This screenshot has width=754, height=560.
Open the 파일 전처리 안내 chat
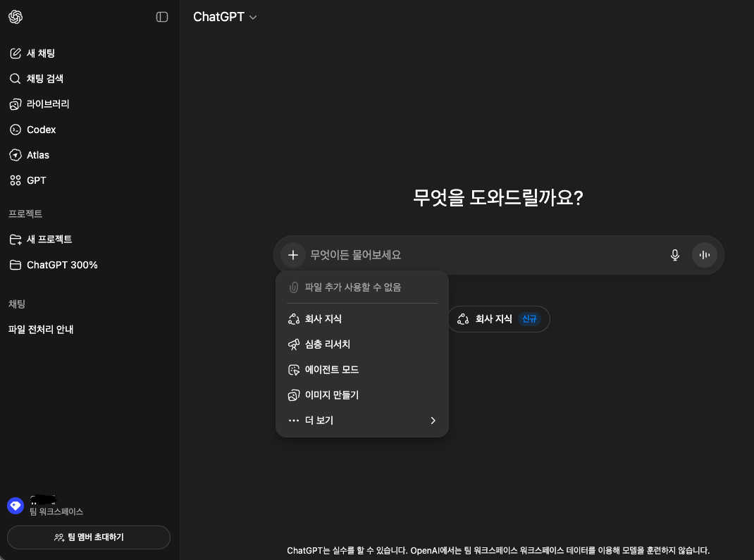point(41,330)
